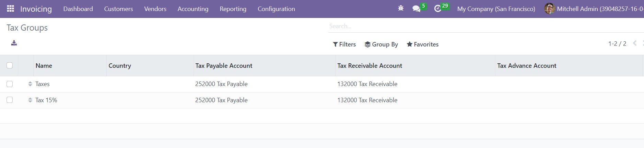Expand the Group By dropdown
This screenshot has width=644, height=148.
381,44
